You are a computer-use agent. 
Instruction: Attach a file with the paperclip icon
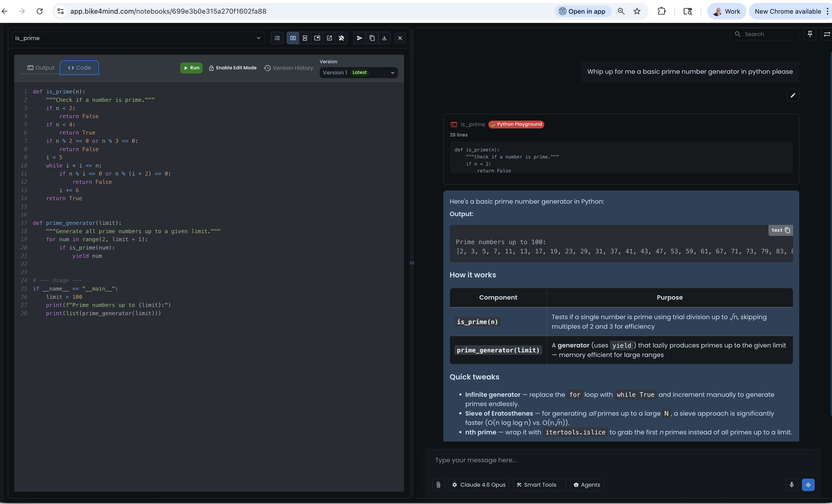[x=438, y=485]
